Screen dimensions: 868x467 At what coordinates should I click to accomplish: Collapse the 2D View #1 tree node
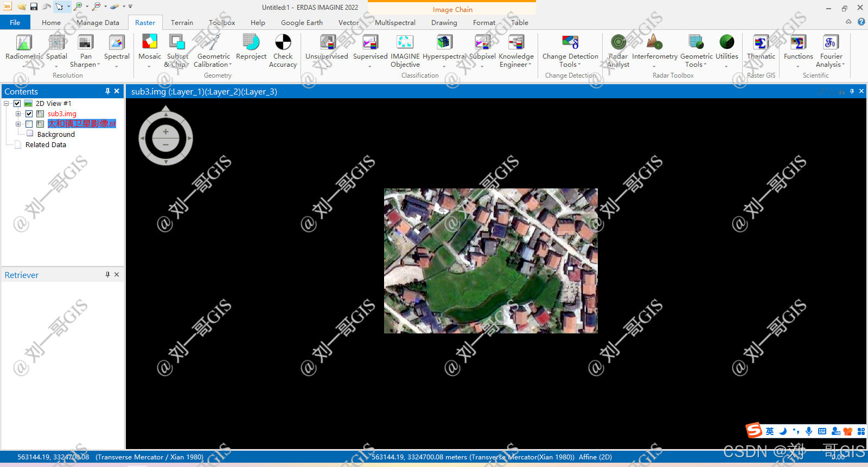pos(7,103)
